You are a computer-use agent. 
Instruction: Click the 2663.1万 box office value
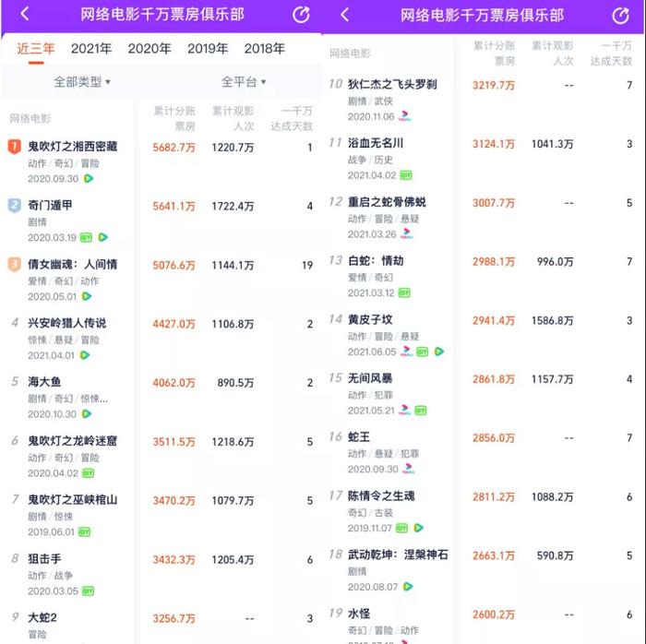[494, 555]
